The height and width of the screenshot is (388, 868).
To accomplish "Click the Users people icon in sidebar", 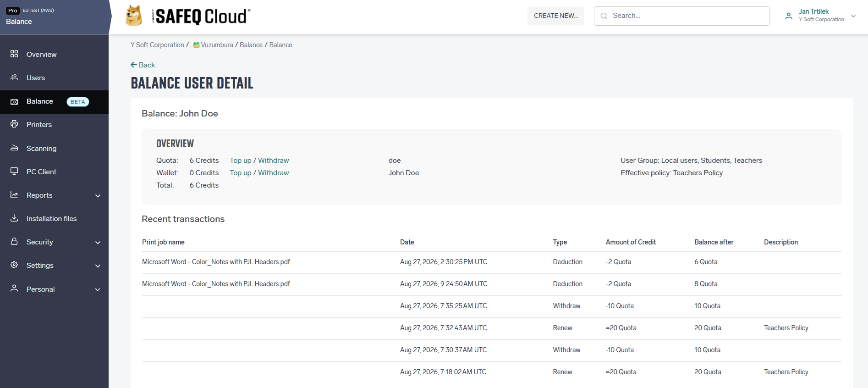I will (14, 77).
